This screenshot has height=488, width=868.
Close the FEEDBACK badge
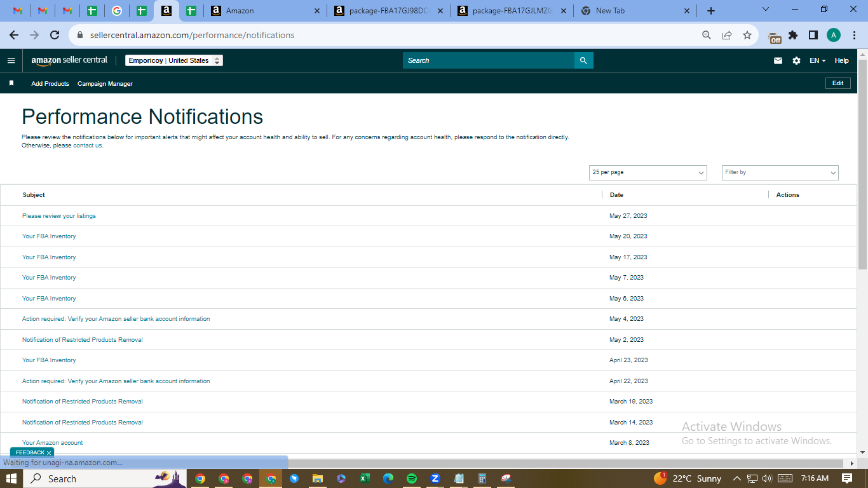click(49, 453)
